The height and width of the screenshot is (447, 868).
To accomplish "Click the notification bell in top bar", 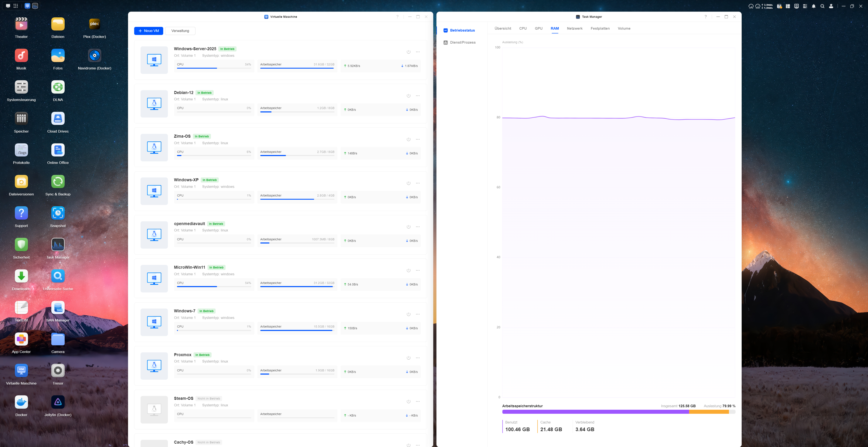I will coord(814,6).
